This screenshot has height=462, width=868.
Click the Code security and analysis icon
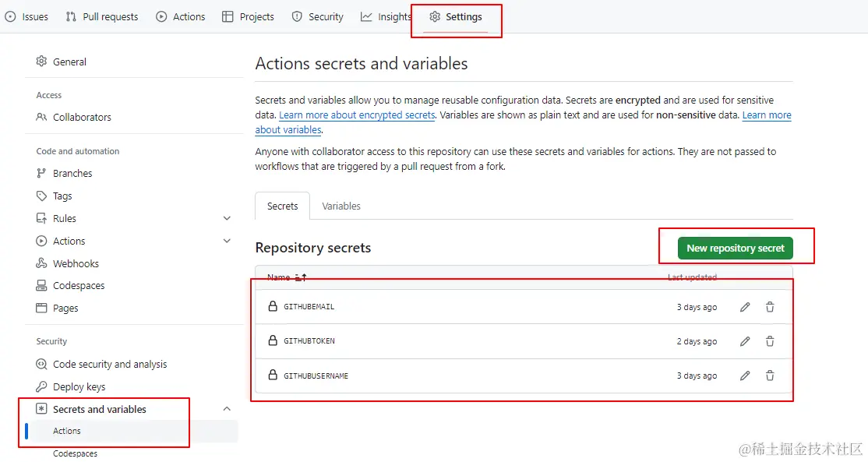pos(41,364)
